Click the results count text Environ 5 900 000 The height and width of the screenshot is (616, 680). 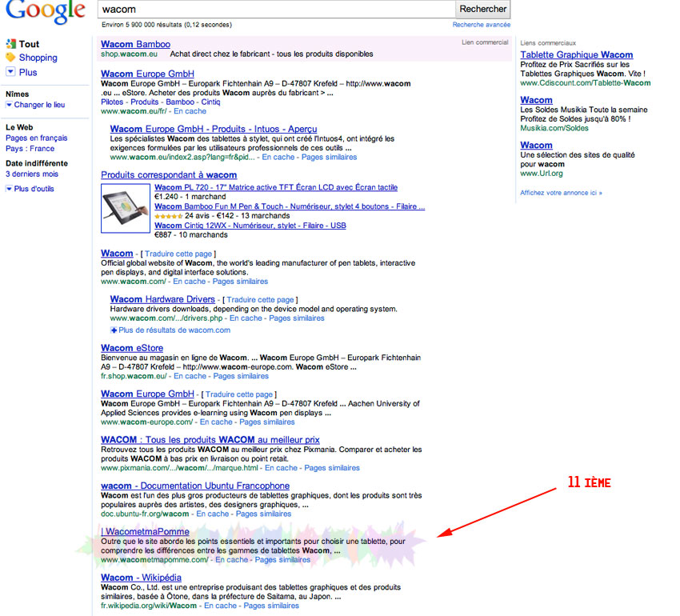point(167,25)
